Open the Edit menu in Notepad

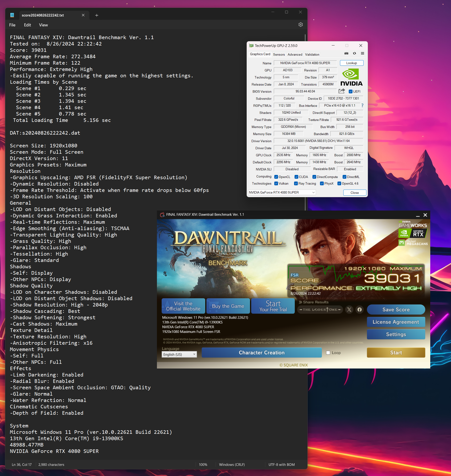27,25
